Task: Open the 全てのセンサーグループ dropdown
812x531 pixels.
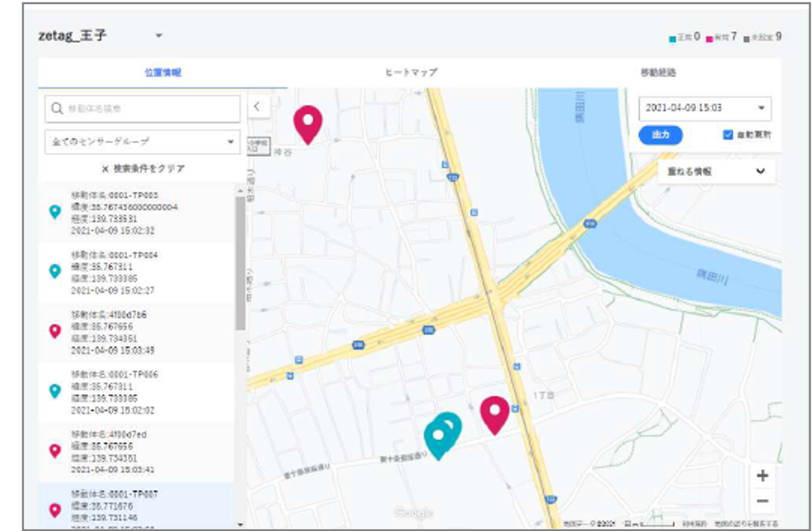Action: (142, 141)
